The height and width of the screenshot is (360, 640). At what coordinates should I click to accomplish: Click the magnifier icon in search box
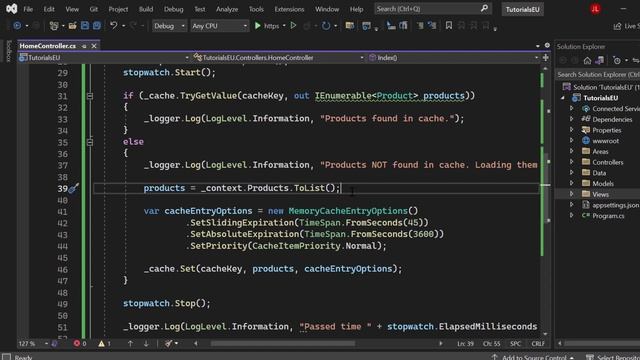tap(484, 8)
